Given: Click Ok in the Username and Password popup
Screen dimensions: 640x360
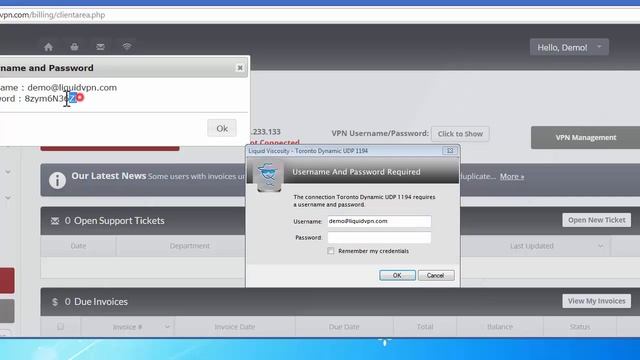Looking at the screenshot, I should click(x=222, y=128).
